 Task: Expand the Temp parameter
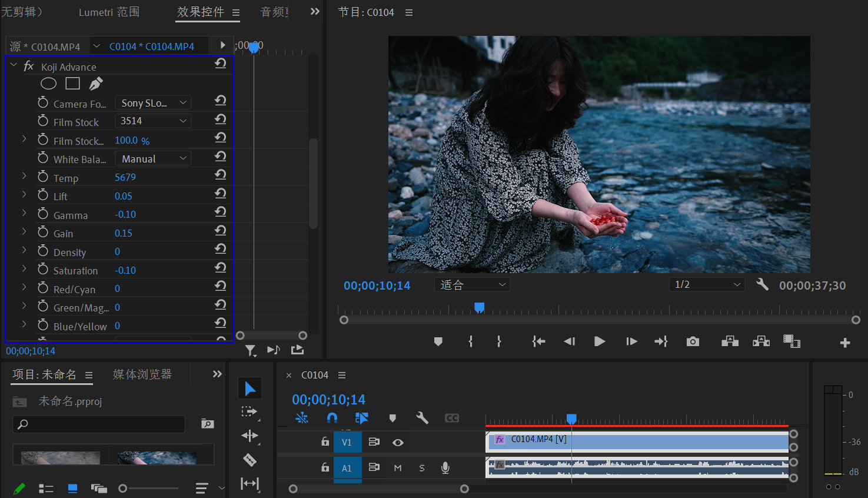tap(24, 175)
